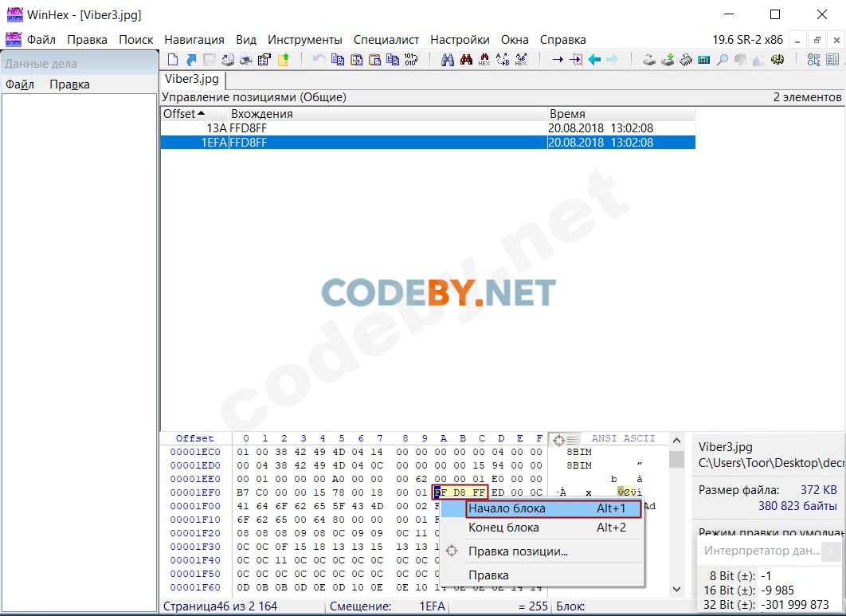Click offset label 00001EC0 in hex view
The image size is (846, 616).
click(195, 452)
